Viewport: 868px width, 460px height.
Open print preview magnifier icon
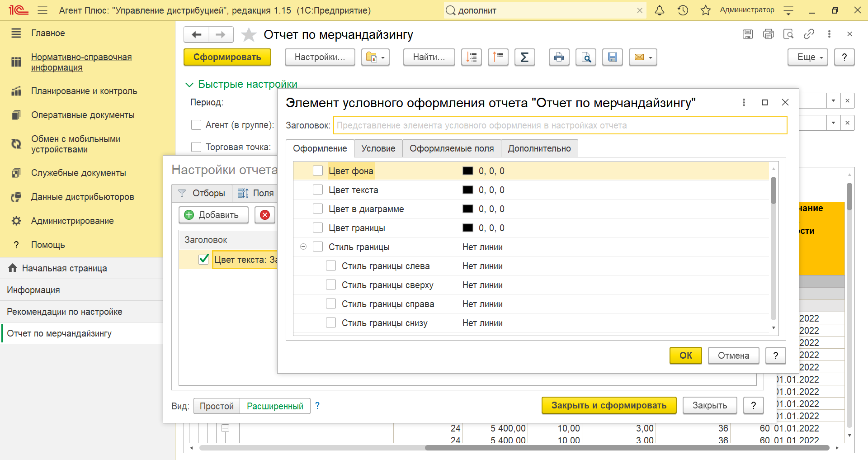[x=586, y=57]
